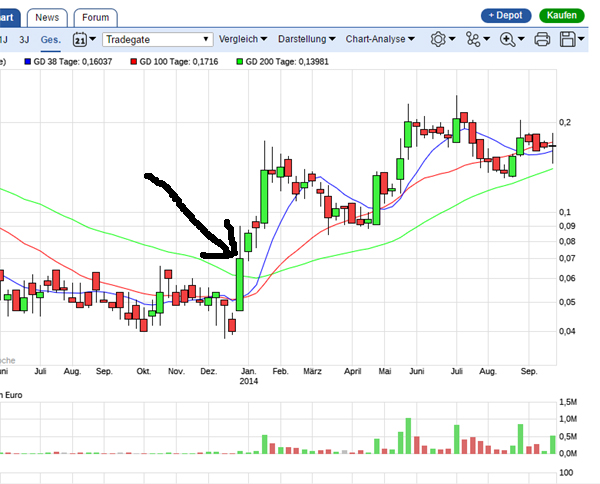Open the chart settings gear icon

tap(438, 39)
